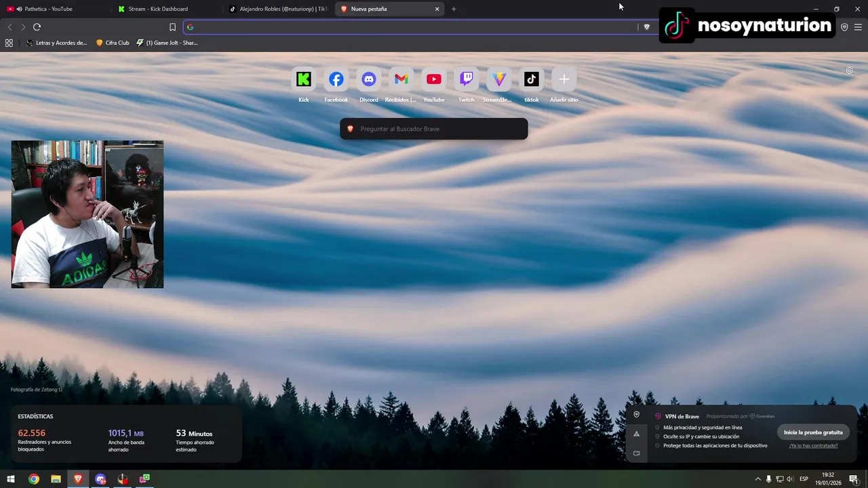Open the Kick shortcut tile

pos(304,79)
